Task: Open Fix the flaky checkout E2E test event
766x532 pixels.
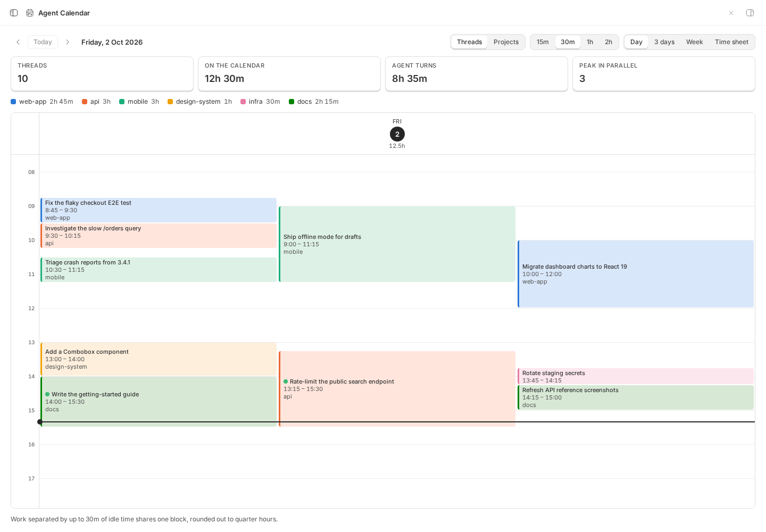Action: pos(159,210)
